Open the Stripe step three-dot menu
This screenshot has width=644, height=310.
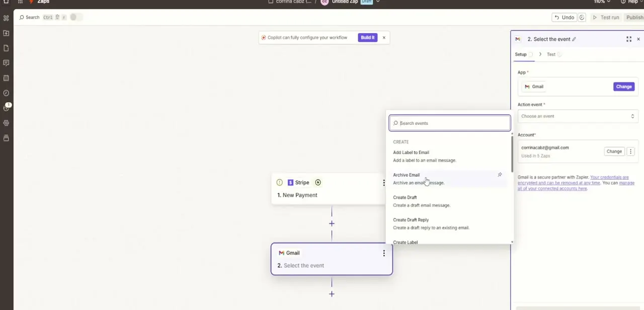[x=384, y=183]
